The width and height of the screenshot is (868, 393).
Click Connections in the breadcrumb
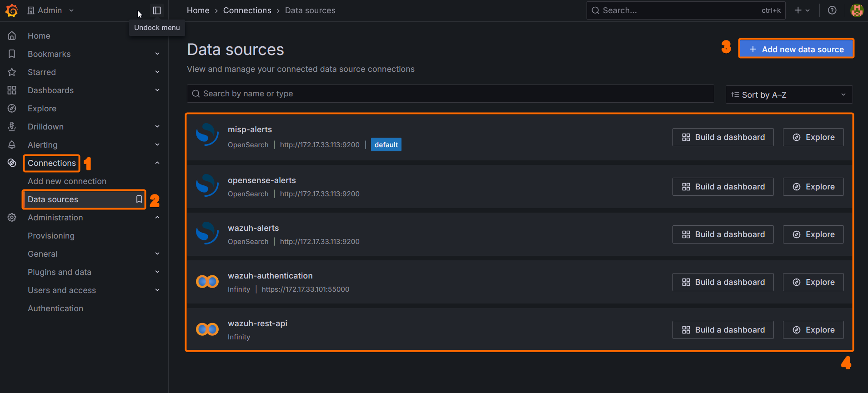pyautogui.click(x=247, y=10)
